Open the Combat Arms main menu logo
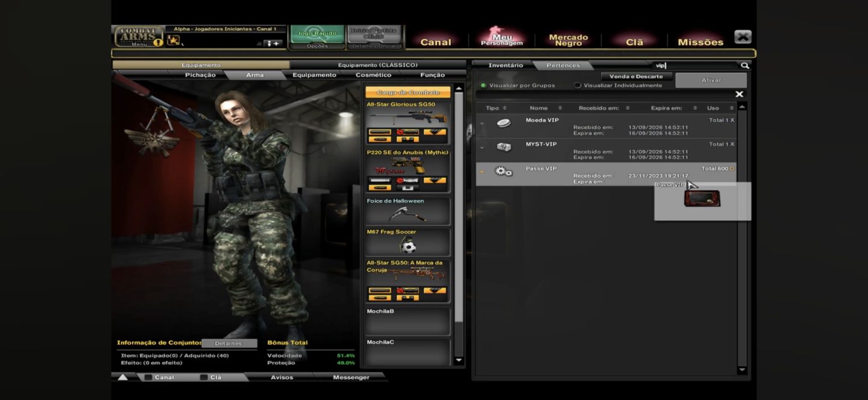868x400 pixels. click(139, 36)
